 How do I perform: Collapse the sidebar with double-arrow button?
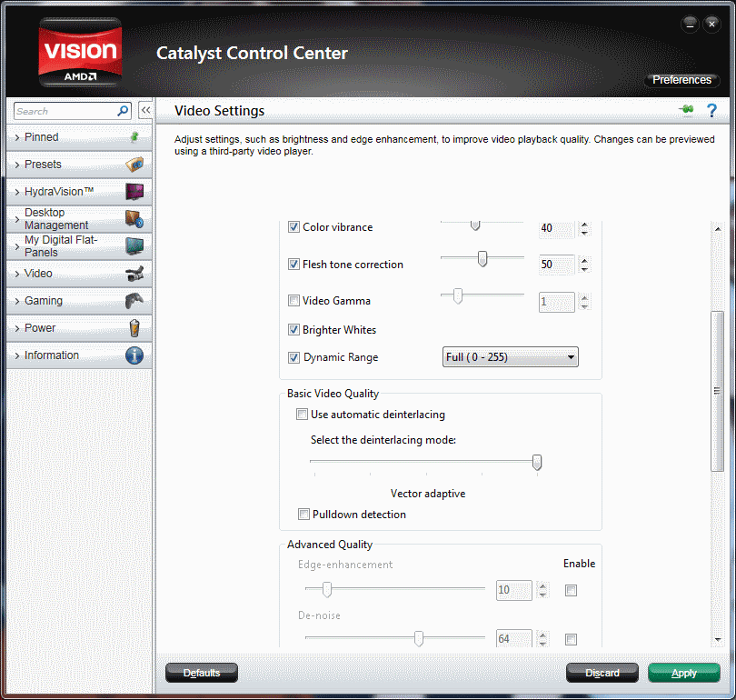click(x=146, y=111)
